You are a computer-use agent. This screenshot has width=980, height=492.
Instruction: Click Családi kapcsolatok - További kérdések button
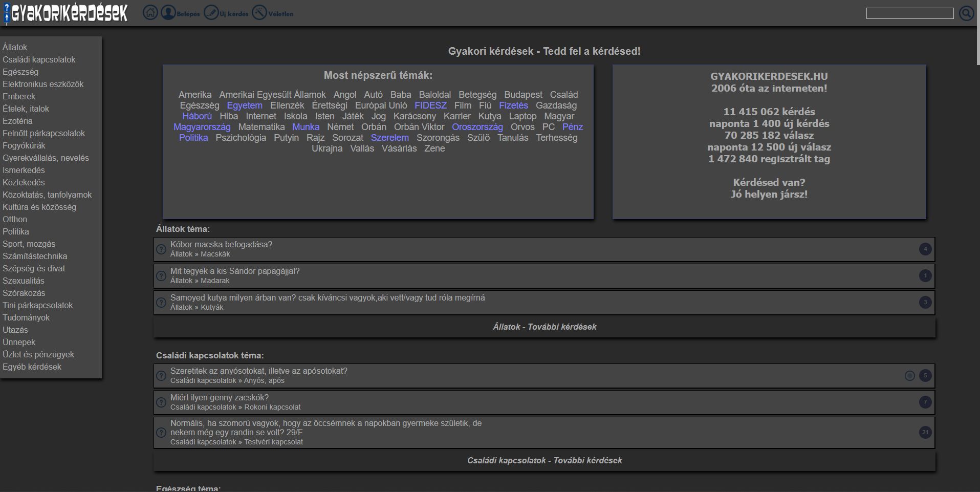(x=545, y=461)
